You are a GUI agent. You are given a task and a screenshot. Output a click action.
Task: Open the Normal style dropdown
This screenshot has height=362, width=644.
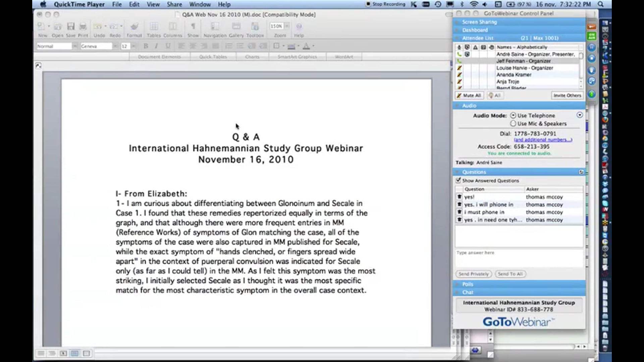74,46
